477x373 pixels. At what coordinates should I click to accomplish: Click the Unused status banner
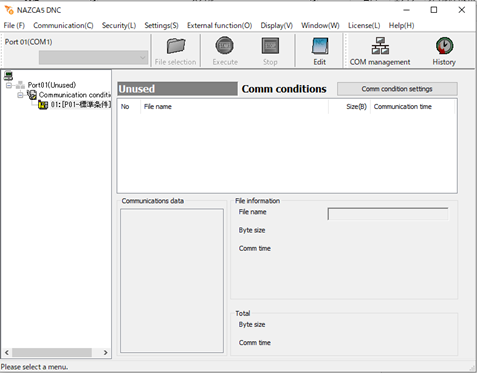tap(177, 89)
